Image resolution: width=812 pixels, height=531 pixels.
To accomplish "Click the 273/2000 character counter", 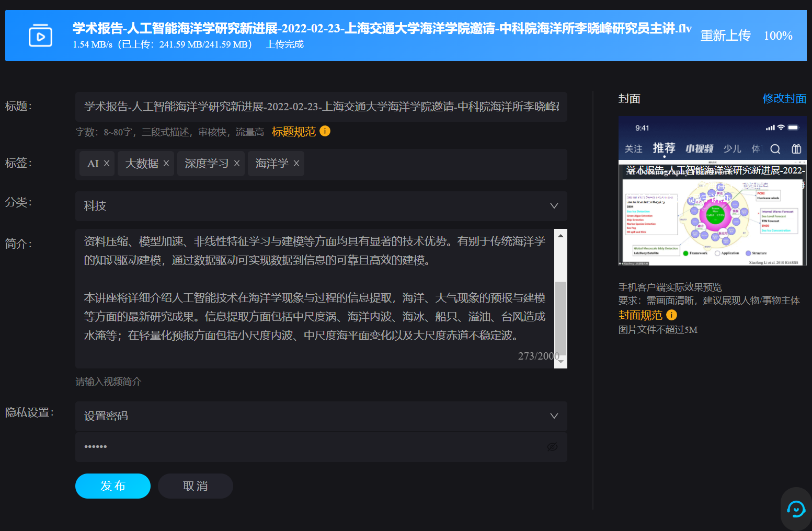I will [x=539, y=356].
